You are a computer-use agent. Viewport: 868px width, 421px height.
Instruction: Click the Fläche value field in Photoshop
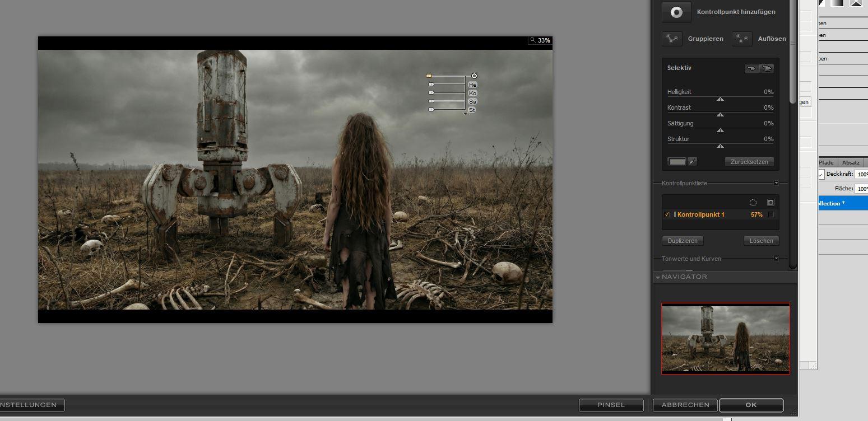(x=862, y=189)
